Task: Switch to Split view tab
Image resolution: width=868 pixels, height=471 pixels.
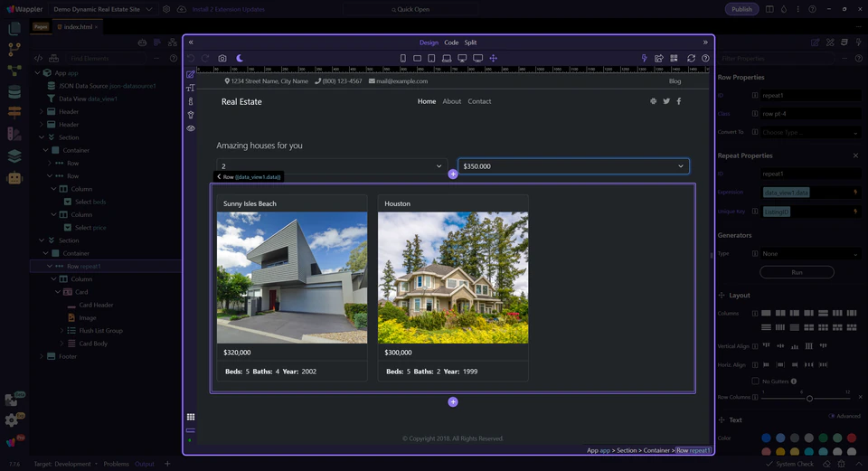Action: tap(471, 42)
